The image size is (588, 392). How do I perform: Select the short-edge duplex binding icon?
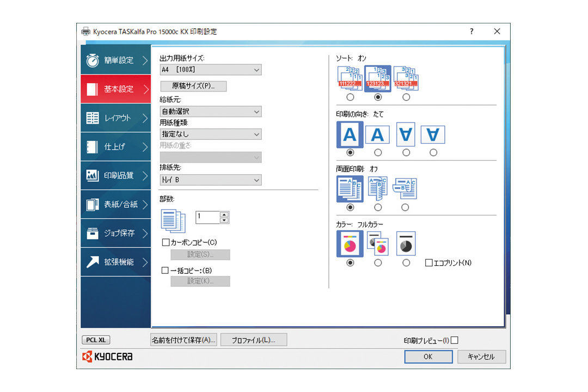405,189
